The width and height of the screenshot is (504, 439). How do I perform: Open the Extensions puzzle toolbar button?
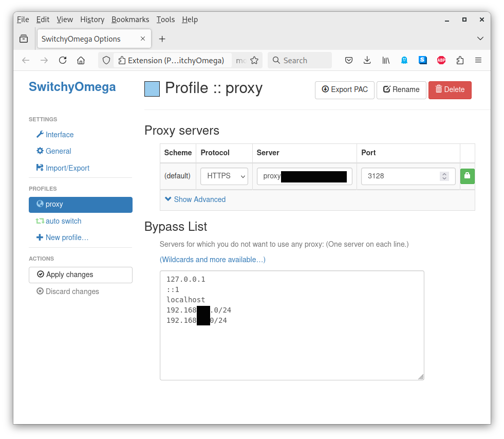pos(460,60)
